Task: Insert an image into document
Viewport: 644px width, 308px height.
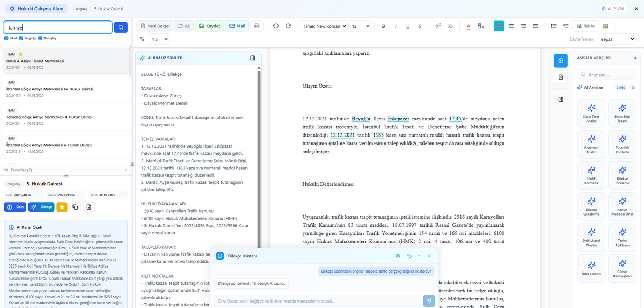Action: tap(605, 26)
